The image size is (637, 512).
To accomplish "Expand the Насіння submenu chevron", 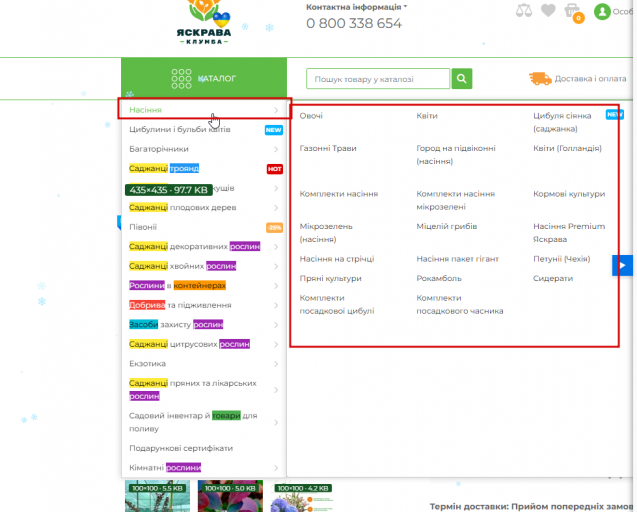I will click(276, 110).
